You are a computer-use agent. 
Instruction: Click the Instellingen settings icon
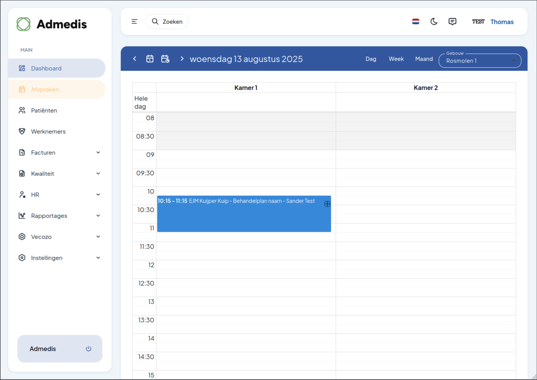(x=22, y=258)
